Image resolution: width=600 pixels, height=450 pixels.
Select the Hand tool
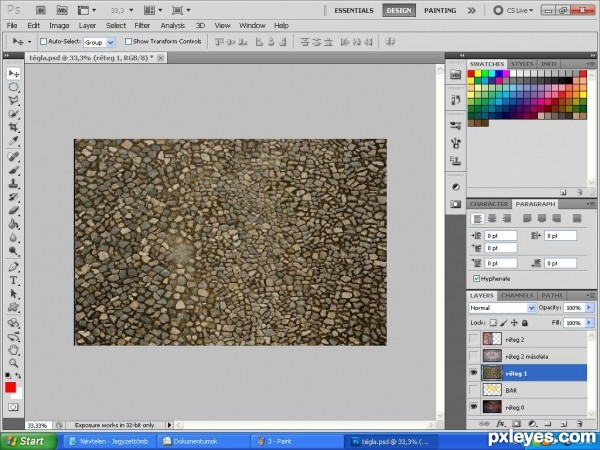13,349
